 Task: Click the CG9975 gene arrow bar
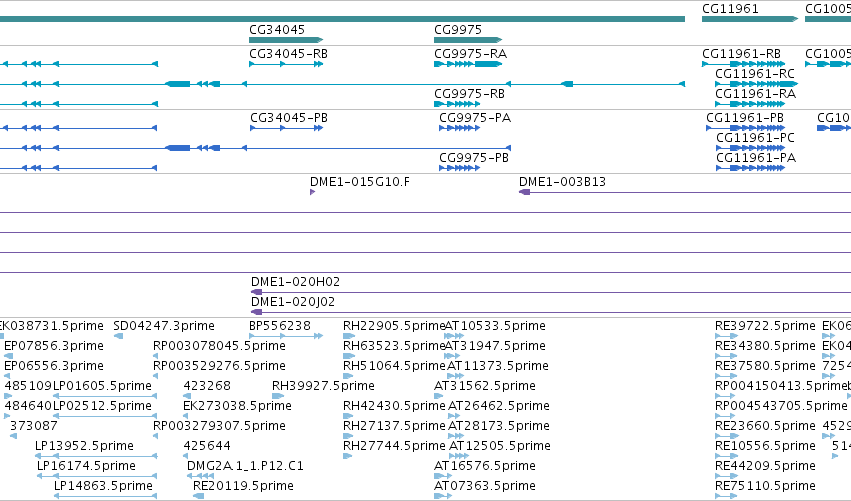point(468,40)
